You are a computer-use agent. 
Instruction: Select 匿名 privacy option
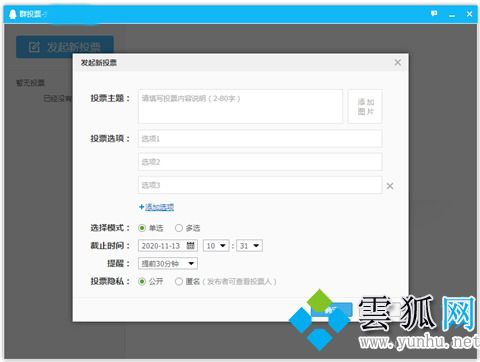pyautogui.click(x=179, y=281)
